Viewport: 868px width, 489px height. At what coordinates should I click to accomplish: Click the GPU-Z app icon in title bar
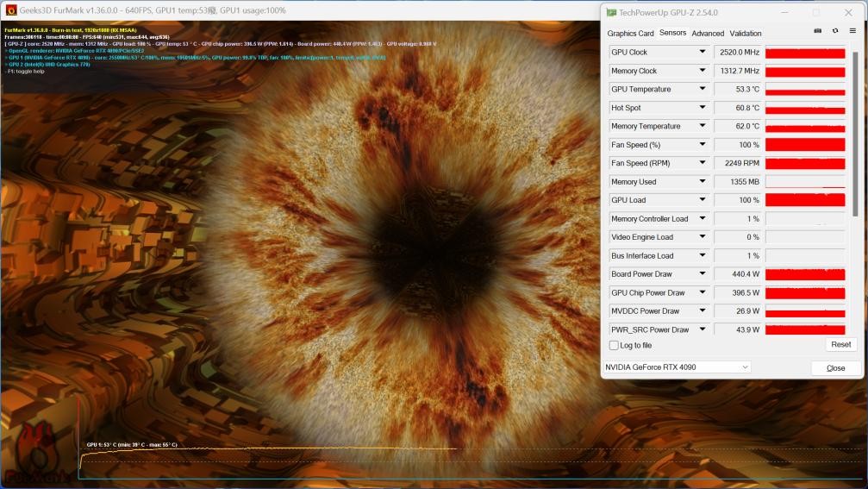click(612, 13)
